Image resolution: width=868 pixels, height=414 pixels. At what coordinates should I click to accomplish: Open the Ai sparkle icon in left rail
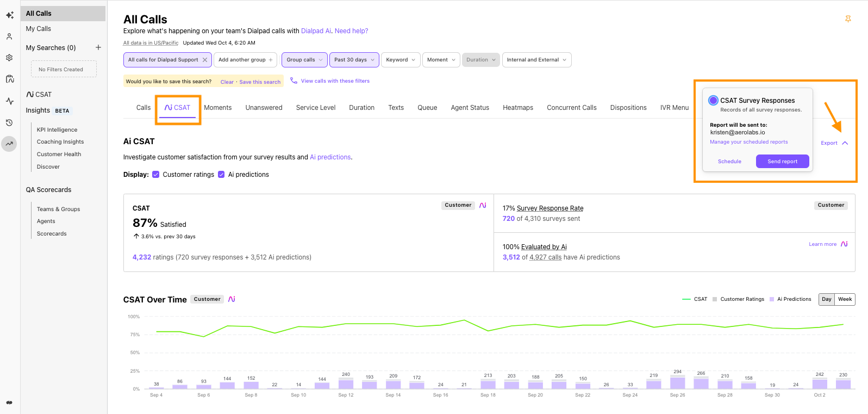pyautogui.click(x=10, y=15)
